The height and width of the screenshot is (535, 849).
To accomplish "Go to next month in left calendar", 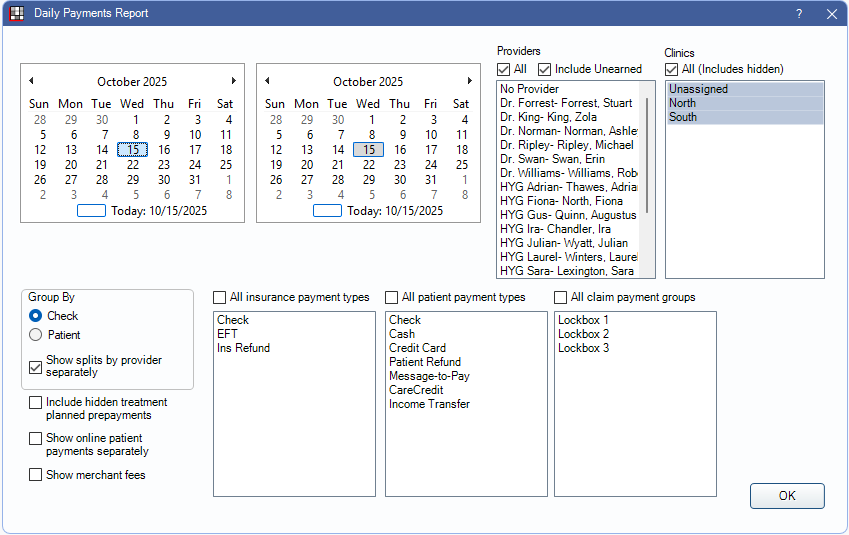I will [x=234, y=81].
